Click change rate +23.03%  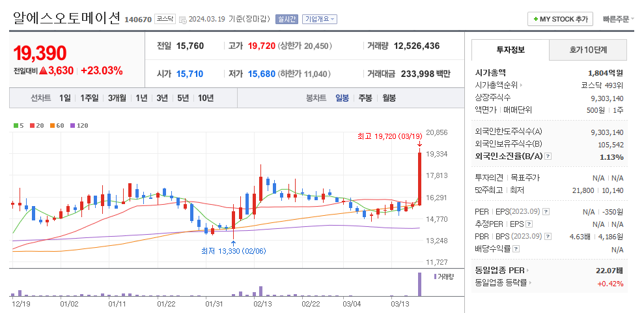(x=102, y=70)
